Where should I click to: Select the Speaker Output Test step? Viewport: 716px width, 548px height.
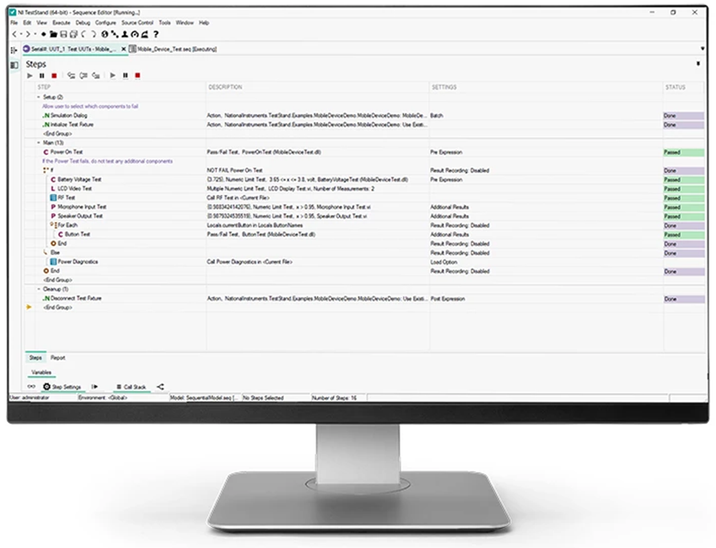point(80,216)
